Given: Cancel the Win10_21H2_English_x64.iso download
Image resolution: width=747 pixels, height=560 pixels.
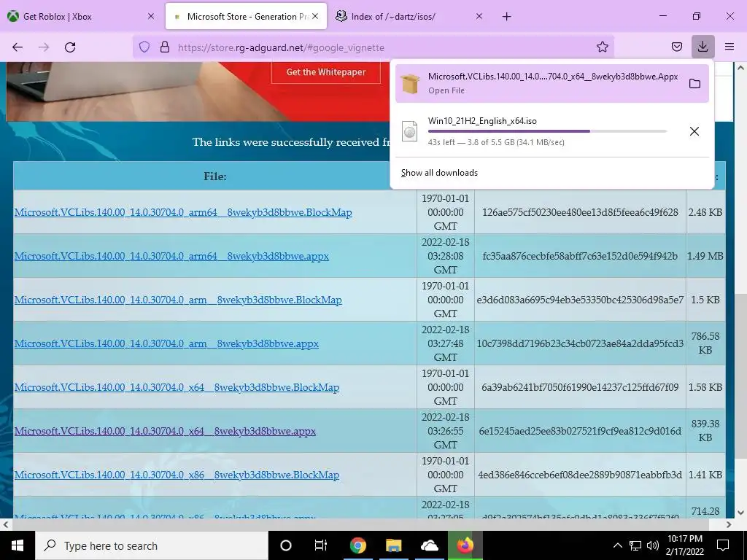Looking at the screenshot, I should click(x=694, y=131).
